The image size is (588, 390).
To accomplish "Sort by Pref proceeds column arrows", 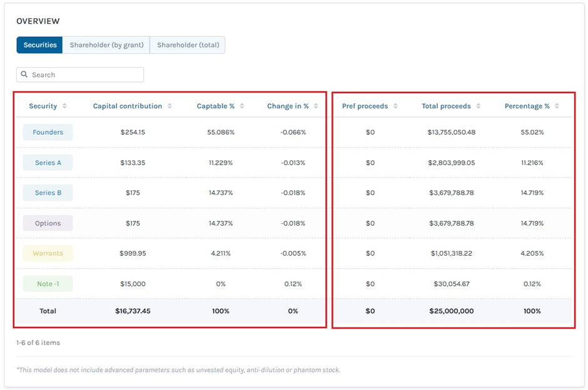I will click(x=395, y=106).
